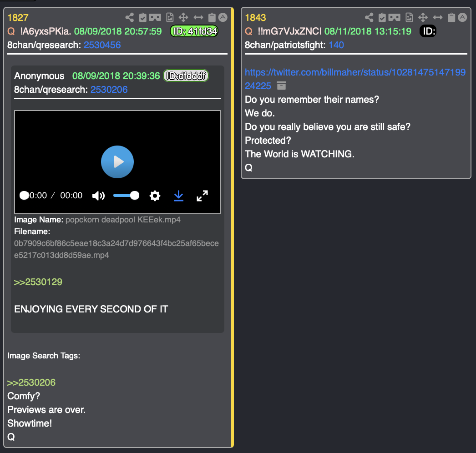Click horizontal double-arrow icon on post 1827

198,18
